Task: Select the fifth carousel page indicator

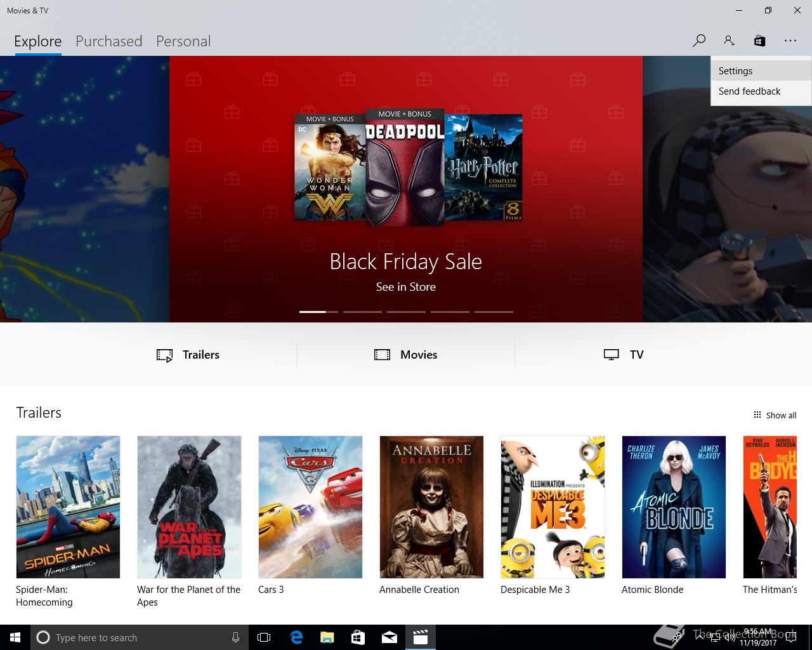Action: (494, 312)
